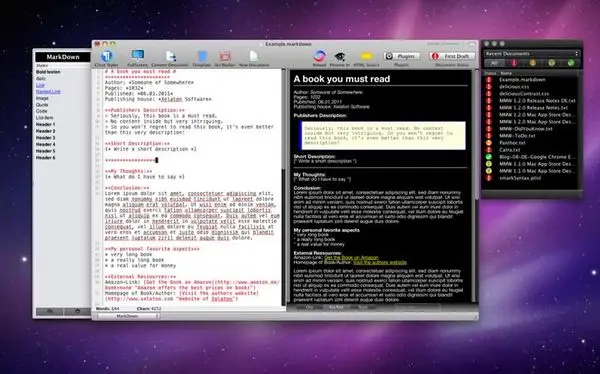This screenshot has height=374, width=600.
Task: Open the Cloud Styles toolbar icon
Action: click(x=107, y=56)
